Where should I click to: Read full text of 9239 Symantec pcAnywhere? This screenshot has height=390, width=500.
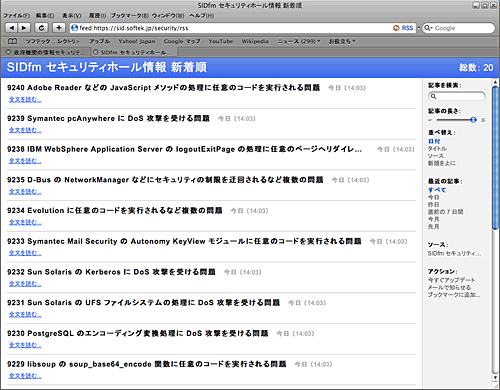(25, 130)
